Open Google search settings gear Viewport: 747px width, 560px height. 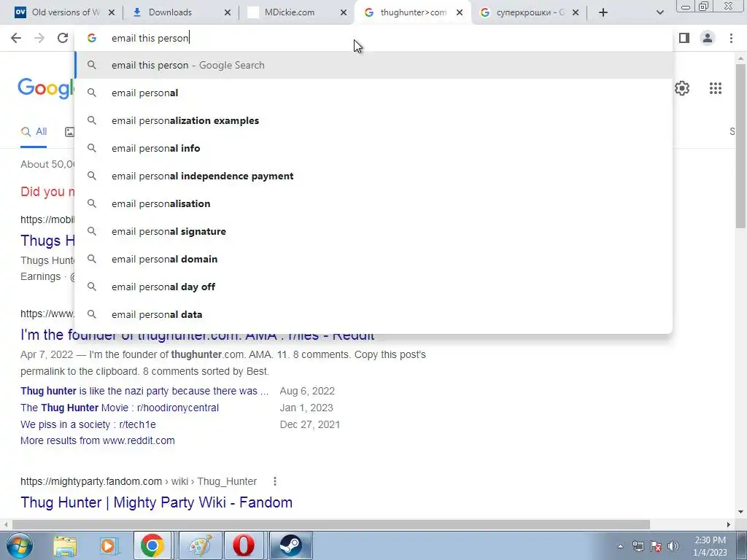682,88
